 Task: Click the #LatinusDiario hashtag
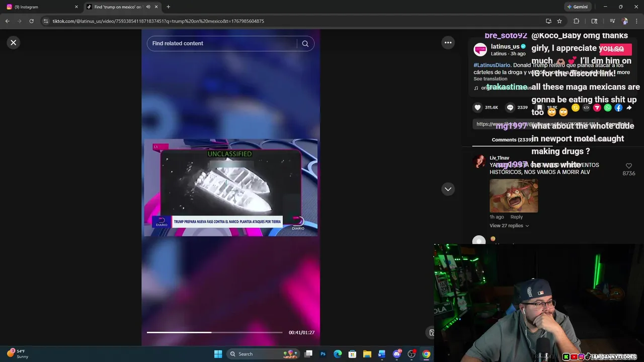[x=492, y=65]
